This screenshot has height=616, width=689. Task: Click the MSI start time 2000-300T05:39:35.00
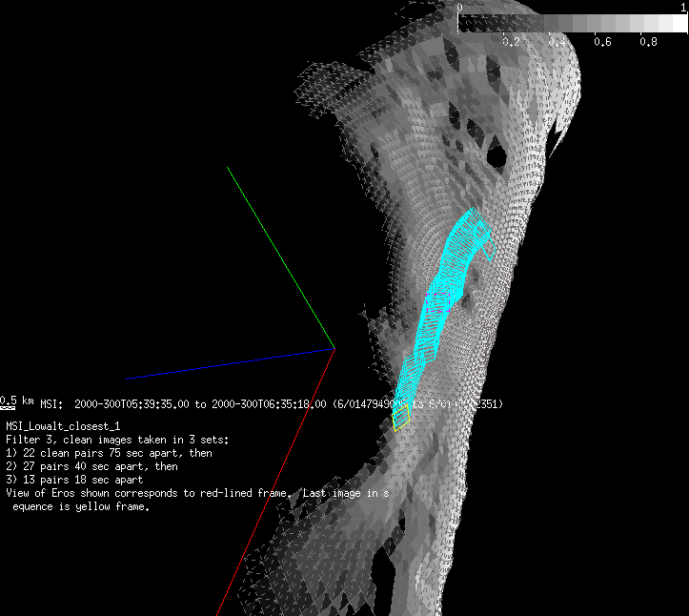pos(132,404)
